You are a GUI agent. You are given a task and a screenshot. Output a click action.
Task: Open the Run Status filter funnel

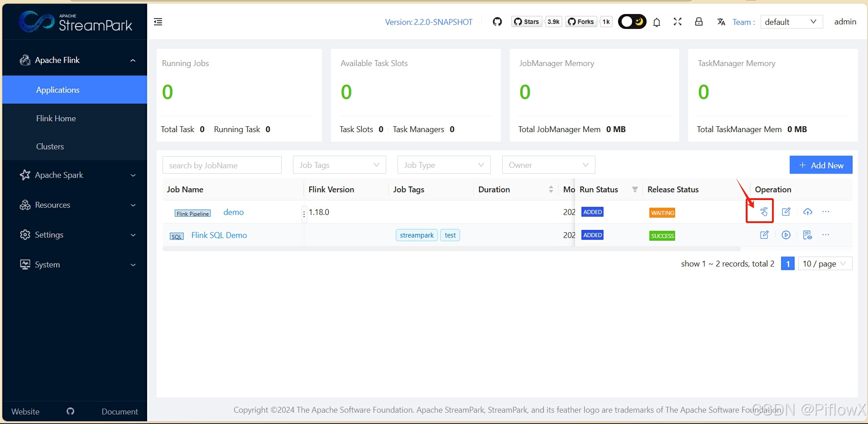click(635, 190)
